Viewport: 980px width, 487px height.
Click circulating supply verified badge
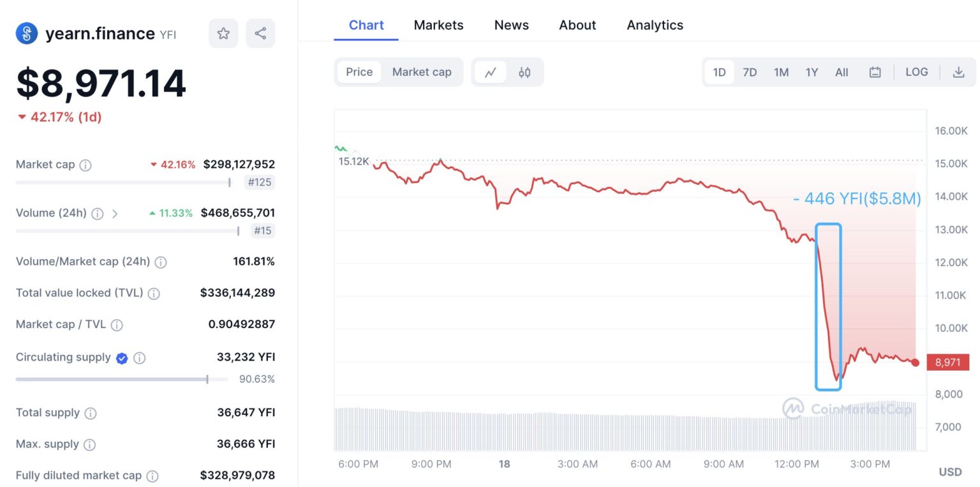(x=122, y=358)
